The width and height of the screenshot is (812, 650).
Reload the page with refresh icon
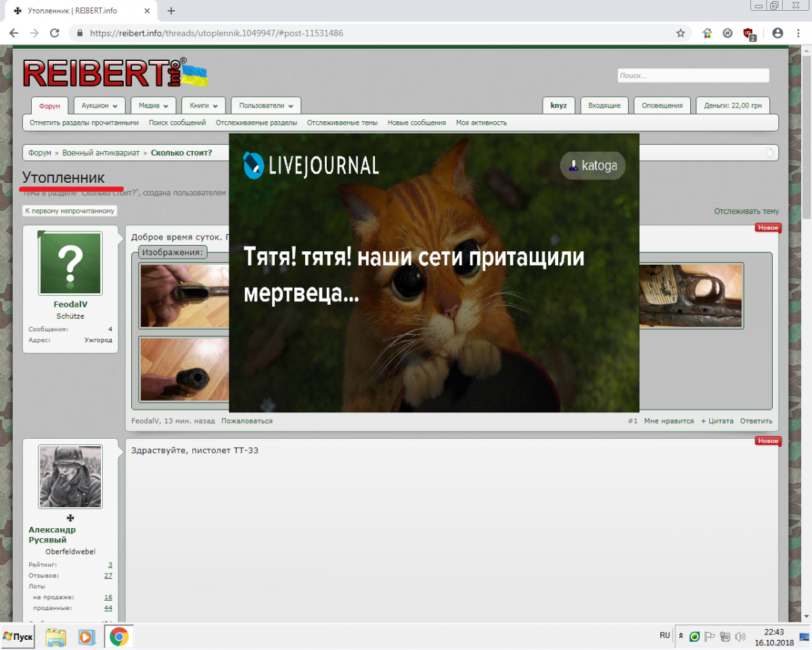(55, 32)
